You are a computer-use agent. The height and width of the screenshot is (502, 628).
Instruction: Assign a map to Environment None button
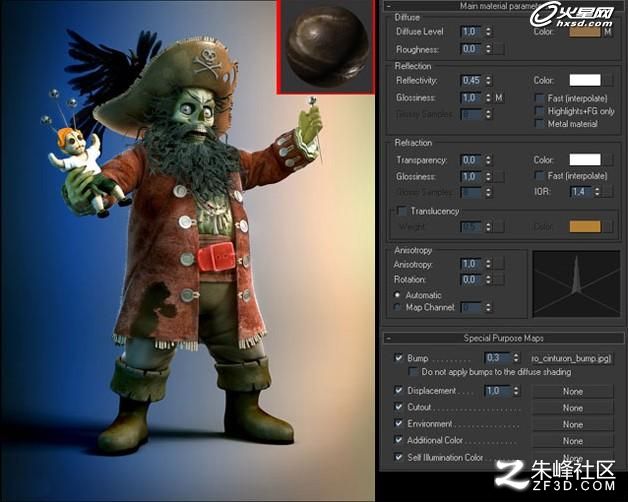[573, 424]
